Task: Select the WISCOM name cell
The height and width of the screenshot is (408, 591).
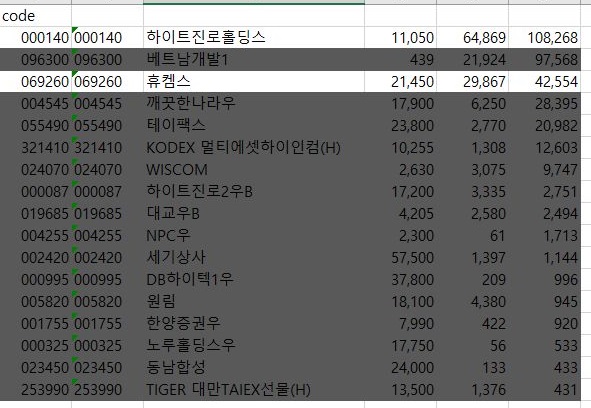Action: tap(254, 169)
